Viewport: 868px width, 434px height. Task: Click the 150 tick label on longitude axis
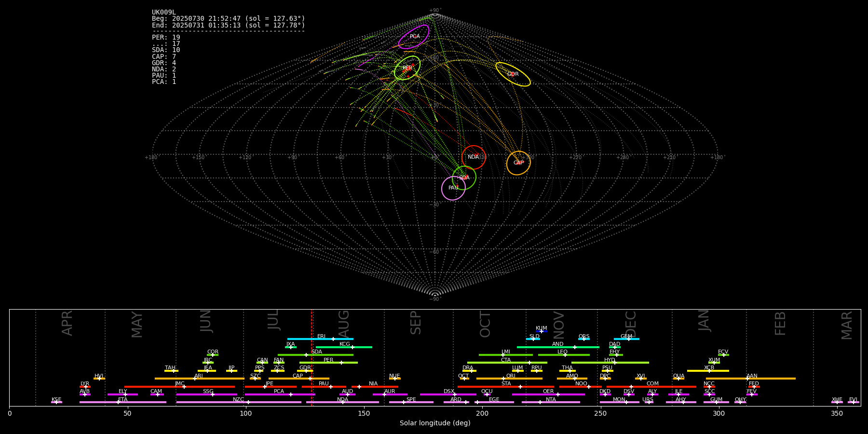[364, 413]
